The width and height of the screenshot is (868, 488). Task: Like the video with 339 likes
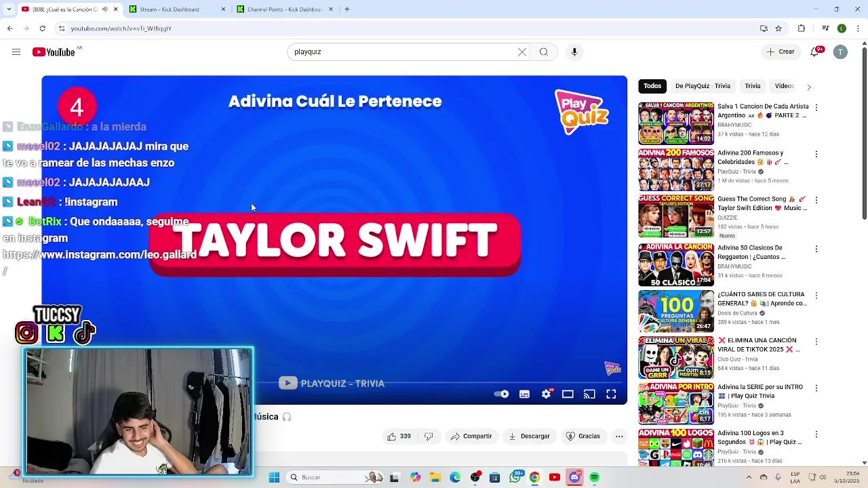coord(399,436)
